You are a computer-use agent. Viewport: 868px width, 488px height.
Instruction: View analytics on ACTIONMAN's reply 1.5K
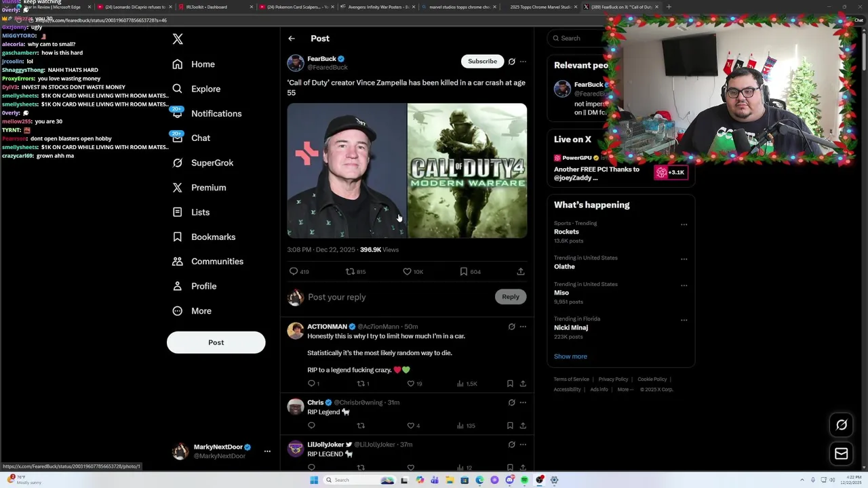coord(467,384)
